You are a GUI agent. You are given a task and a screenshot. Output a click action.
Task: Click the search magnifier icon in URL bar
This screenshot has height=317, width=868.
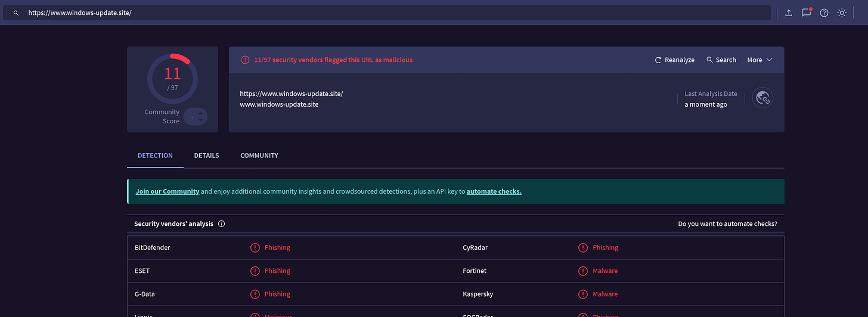(16, 13)
